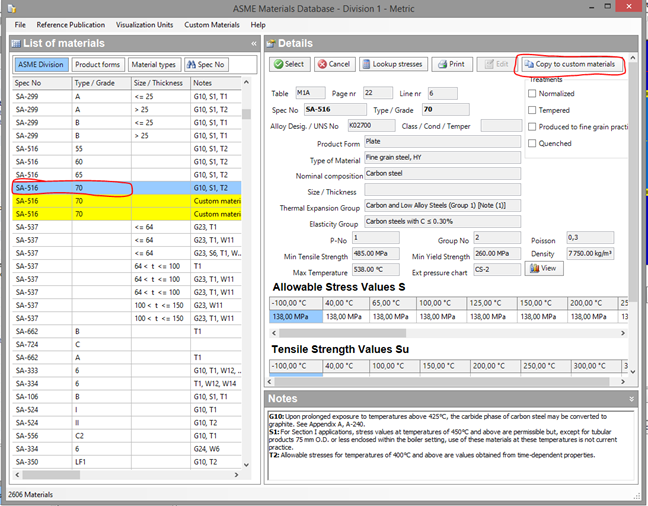This screenshot has height=506, width=648.
Task: Sort by the Size / Thickness column header
Action: point(161,83)
